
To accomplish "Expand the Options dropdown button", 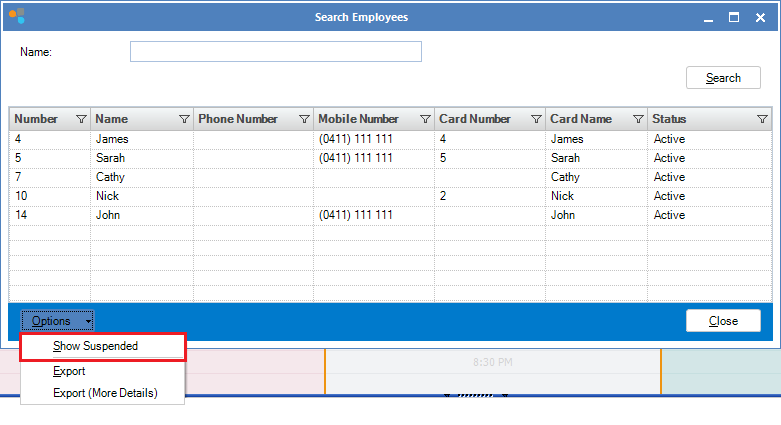I will (57, 321).
